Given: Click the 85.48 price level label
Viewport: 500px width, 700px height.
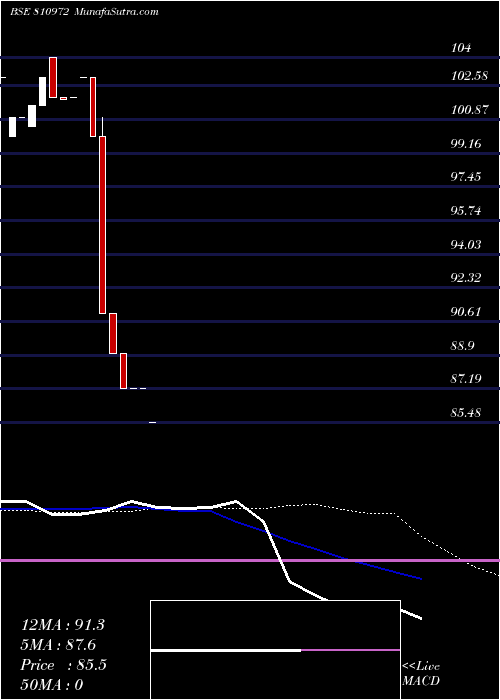Looking at the screenshot, I should [466, 413].
